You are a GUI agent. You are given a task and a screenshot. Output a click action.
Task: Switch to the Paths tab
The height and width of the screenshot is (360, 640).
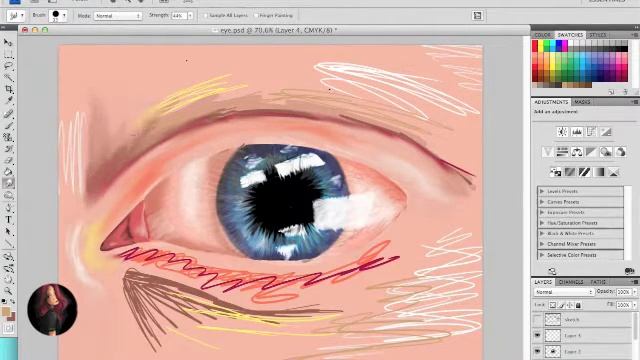598,282
